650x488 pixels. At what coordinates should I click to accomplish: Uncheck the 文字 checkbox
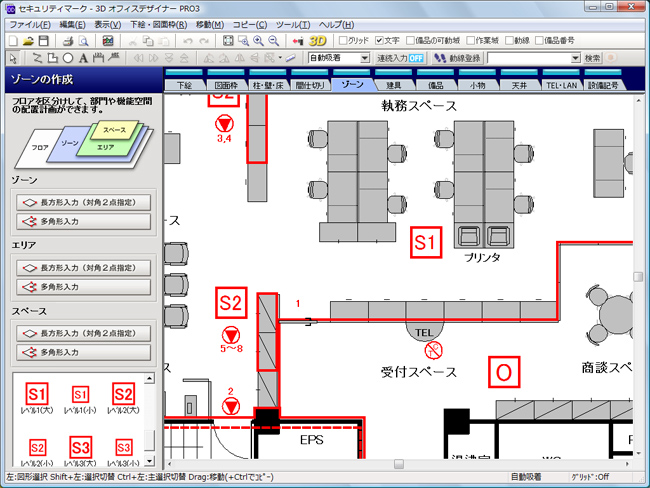tap(379, 41)
